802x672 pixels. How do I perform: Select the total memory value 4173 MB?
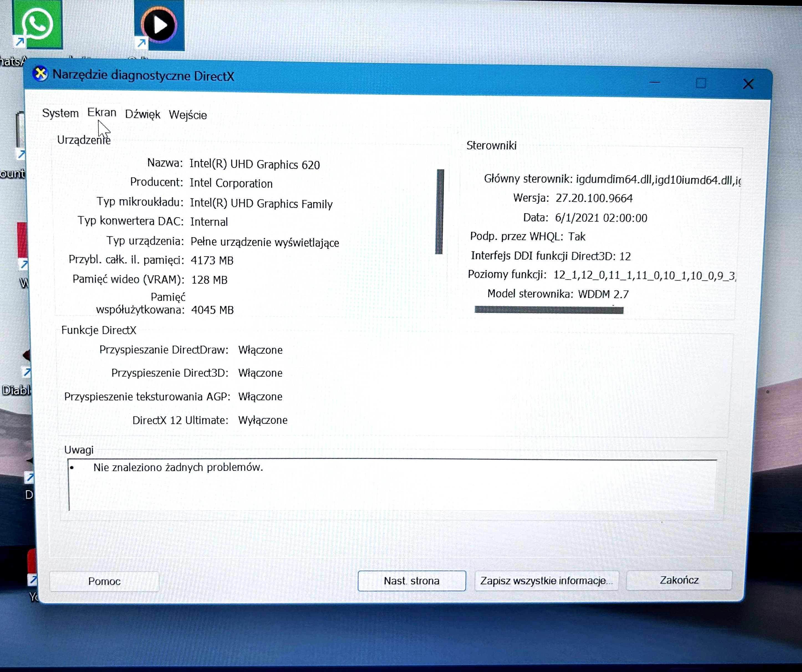(212, 260)
